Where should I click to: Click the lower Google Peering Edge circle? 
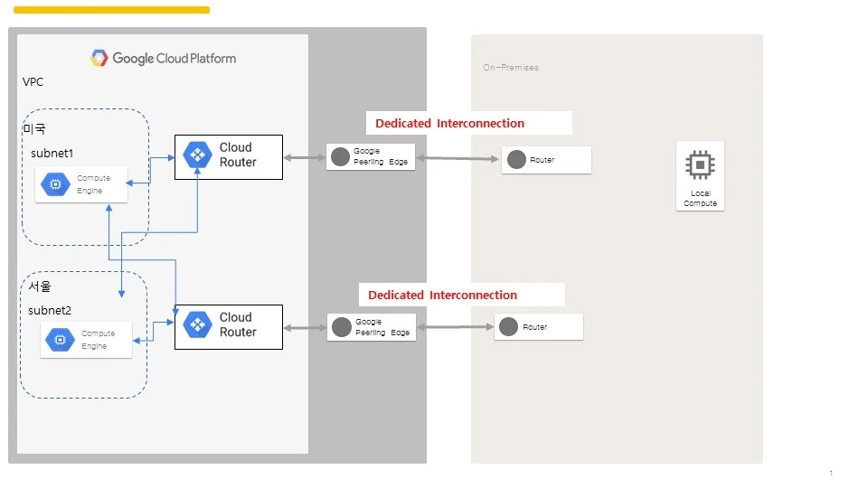click(x=342, y=327)
